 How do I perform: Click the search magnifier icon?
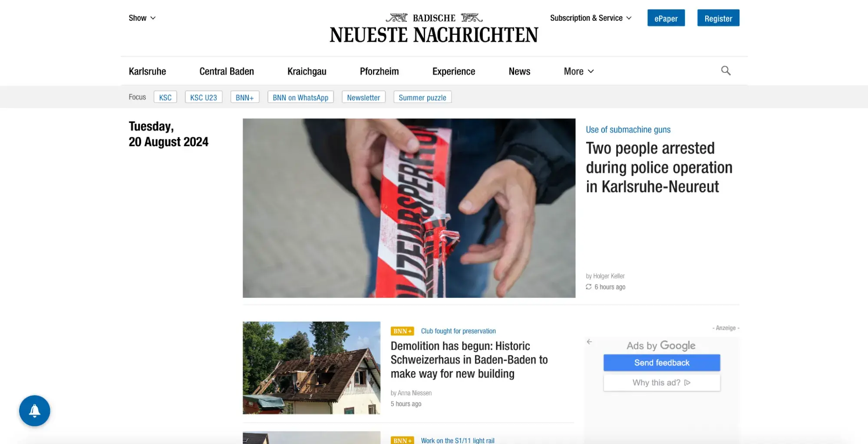tap(726, 71)
